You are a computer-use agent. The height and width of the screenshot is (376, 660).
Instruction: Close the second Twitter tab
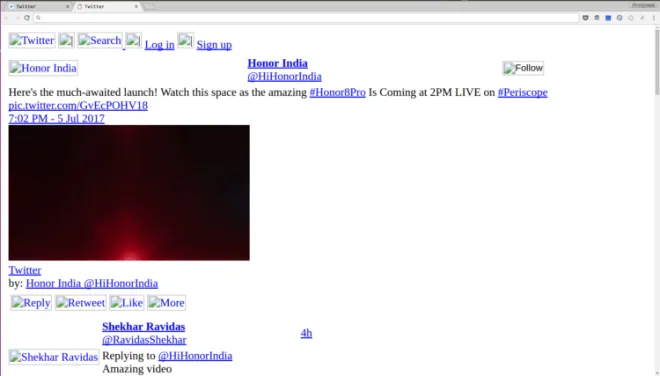(136, 6)
